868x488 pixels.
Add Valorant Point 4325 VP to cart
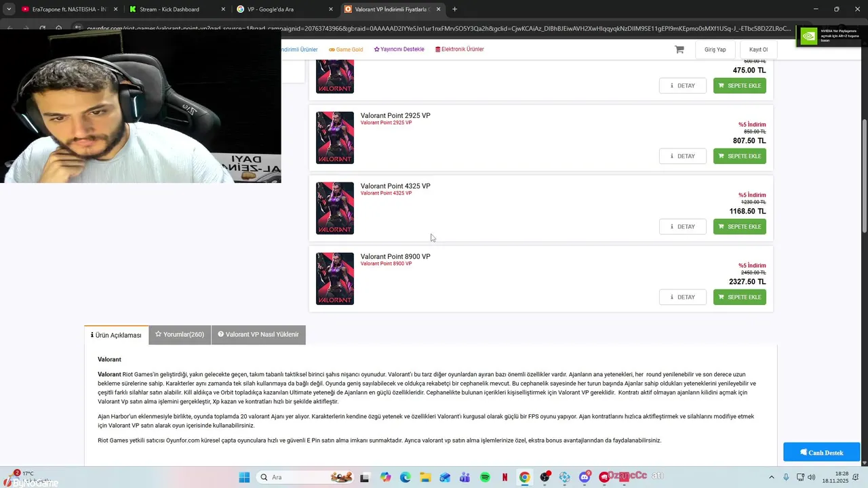[x=740, y=226]
